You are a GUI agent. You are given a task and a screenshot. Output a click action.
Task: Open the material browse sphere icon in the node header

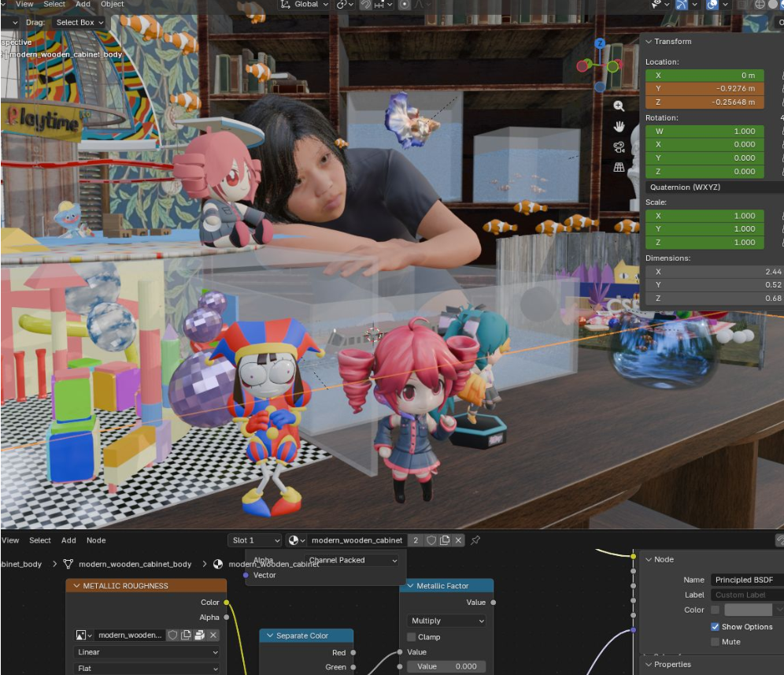(x=296, y=540)
